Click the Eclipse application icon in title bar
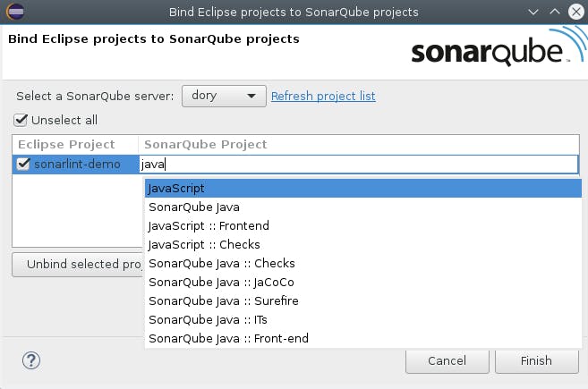The width and height of the screenshot is (588, 389). pos(15,12)
